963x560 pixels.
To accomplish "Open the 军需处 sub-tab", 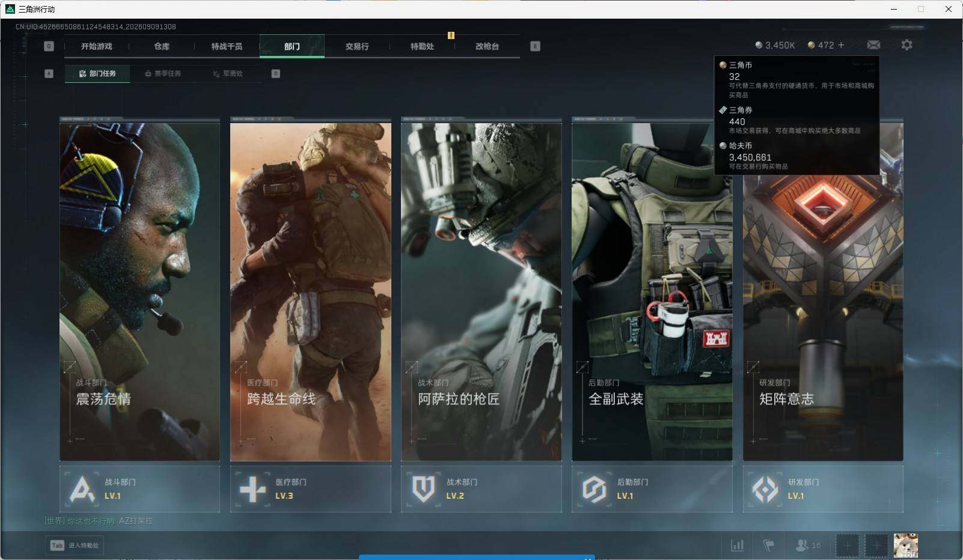I will click(228, 73).
